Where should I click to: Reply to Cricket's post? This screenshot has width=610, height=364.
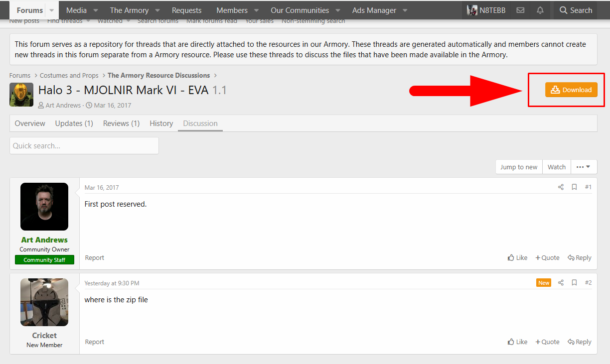click(x=579, y=342)
